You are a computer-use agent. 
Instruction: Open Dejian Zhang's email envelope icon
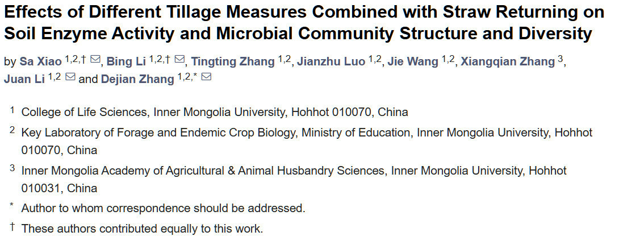206,78
